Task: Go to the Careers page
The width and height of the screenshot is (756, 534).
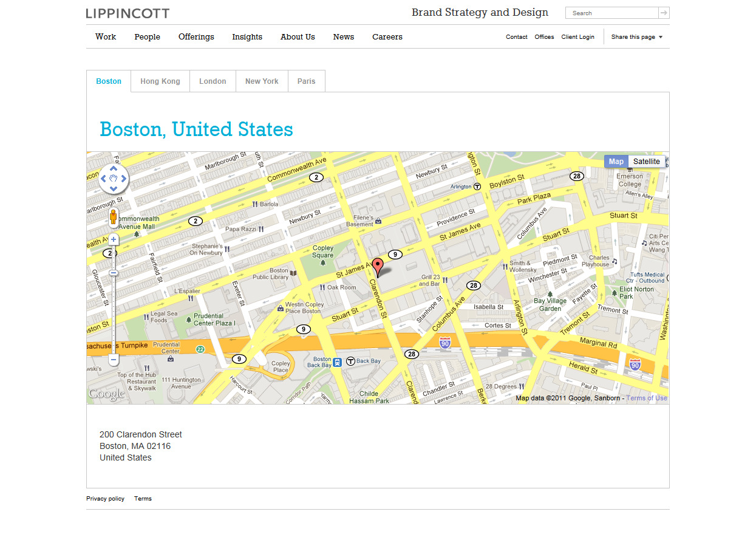Action: [x=387, y=37]
